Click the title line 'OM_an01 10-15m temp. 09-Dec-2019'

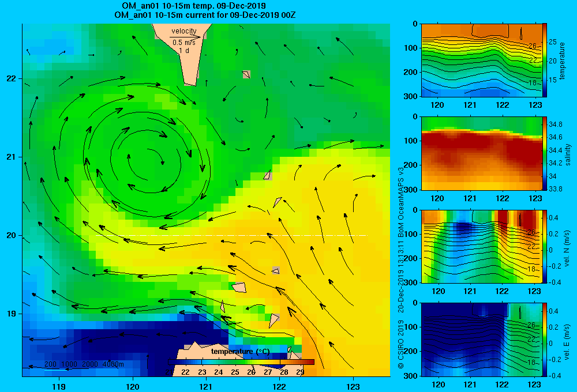coord(194,6)
